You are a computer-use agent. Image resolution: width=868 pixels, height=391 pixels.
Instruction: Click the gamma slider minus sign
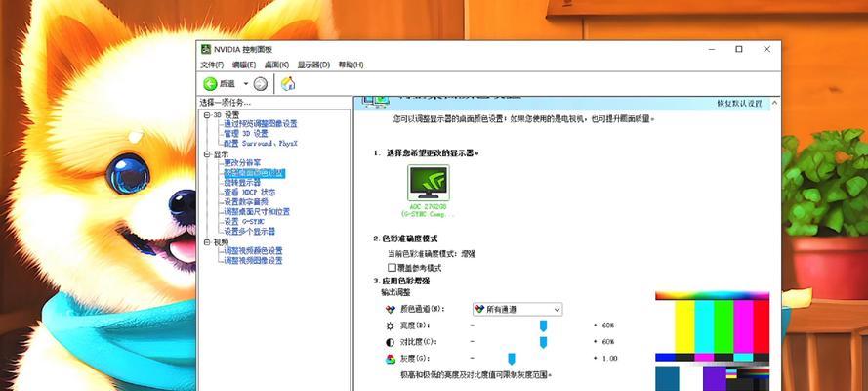(x=473, y=359)
